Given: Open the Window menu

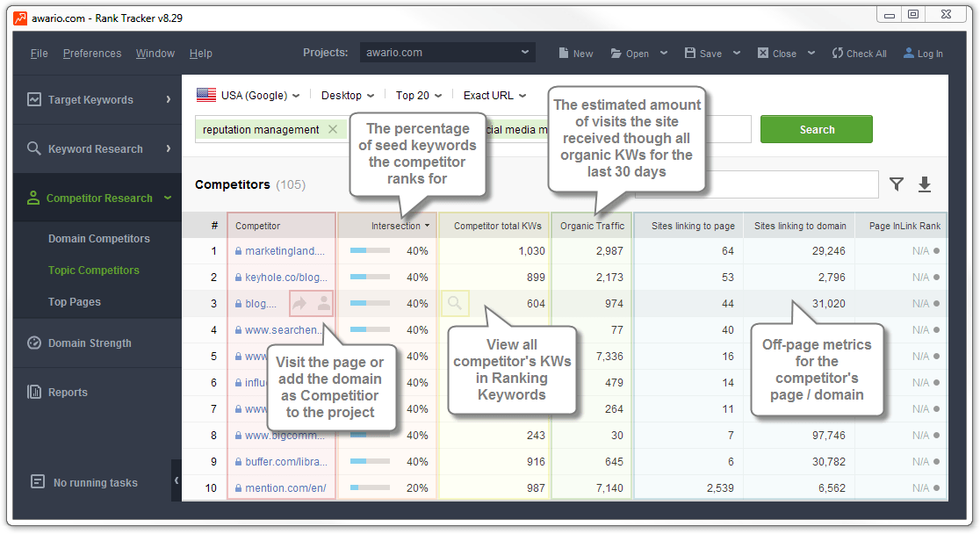Looking at the screenshot, I should (155, 54).
